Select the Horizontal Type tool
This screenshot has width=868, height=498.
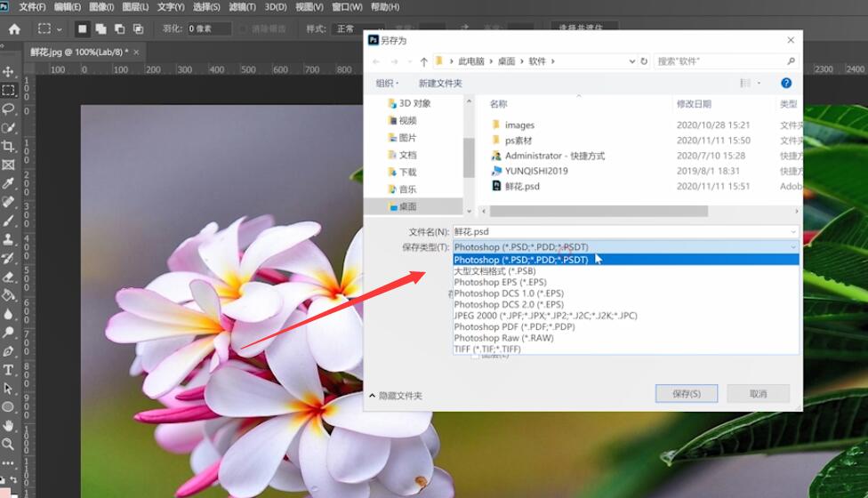point(8,370)
